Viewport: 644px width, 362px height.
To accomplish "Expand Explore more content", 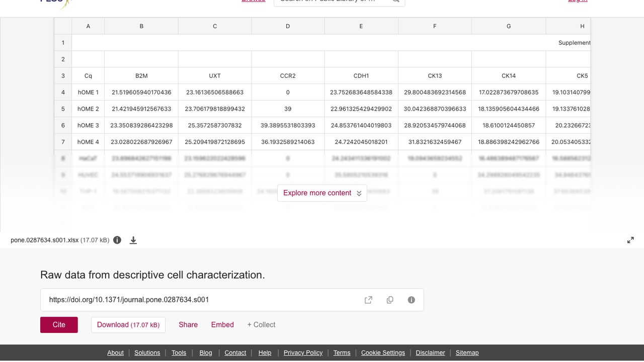I will pos(322,193).
